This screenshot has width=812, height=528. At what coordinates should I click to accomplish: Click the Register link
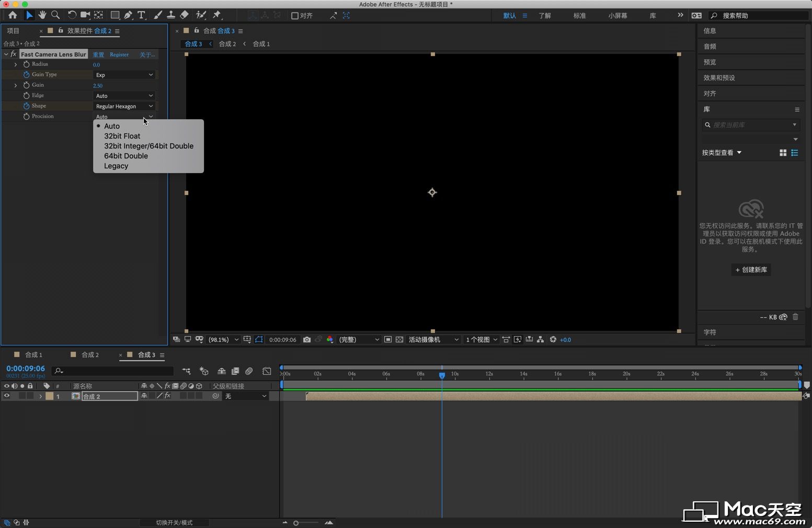point(119,54)
